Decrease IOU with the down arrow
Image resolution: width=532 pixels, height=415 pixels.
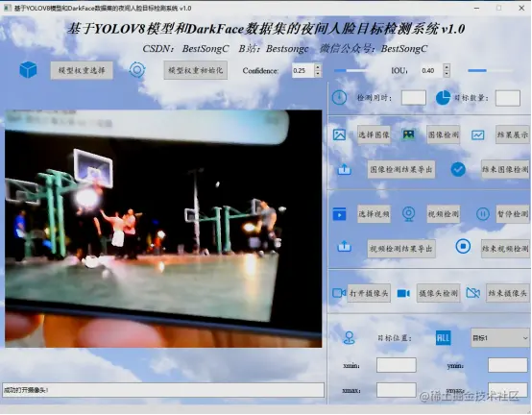coord(447,74)
